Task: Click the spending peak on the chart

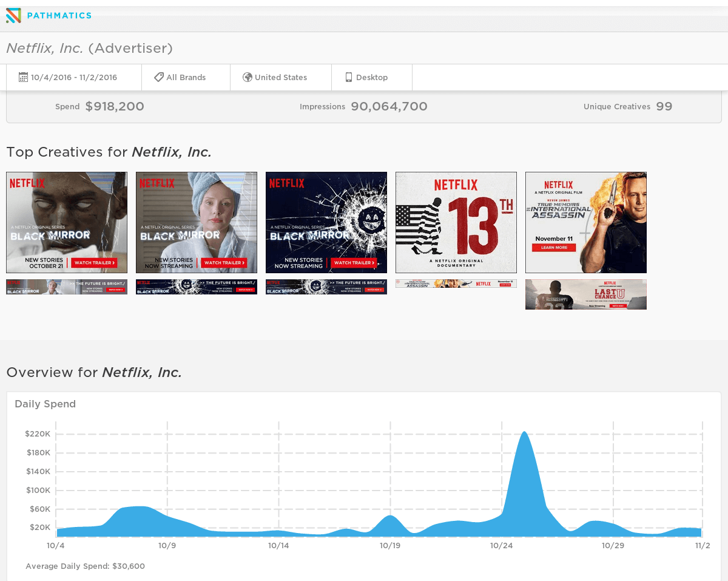Action: click(x=524, y=433)
